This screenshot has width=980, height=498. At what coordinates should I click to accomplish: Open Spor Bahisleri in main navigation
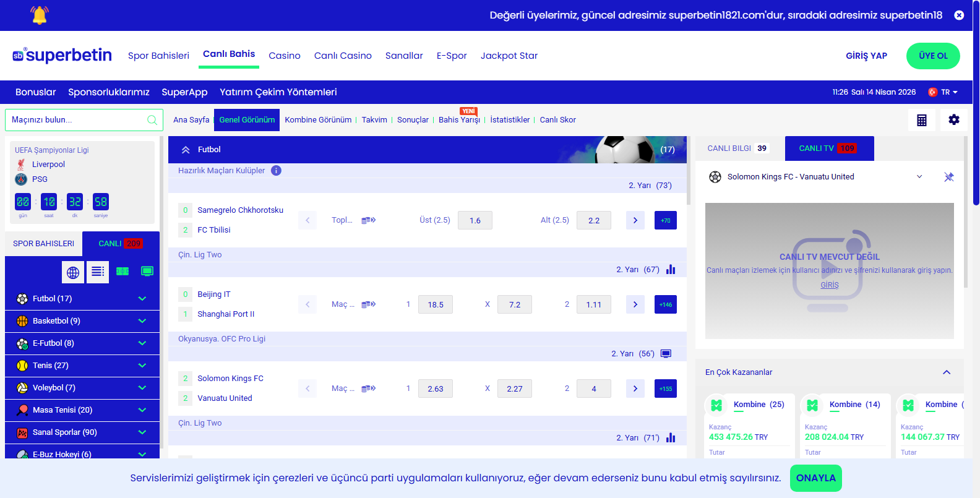tap(158, 56)
